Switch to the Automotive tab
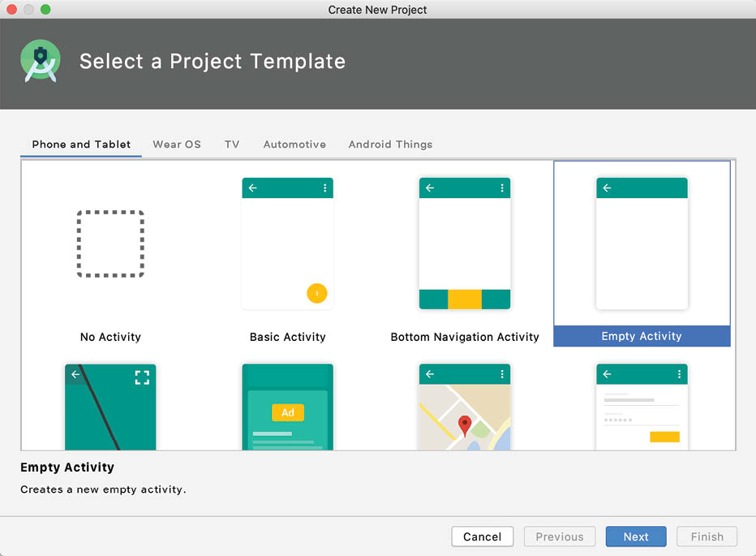The width and height of the screenshot is (756, 556). click(x=294, y=144)
